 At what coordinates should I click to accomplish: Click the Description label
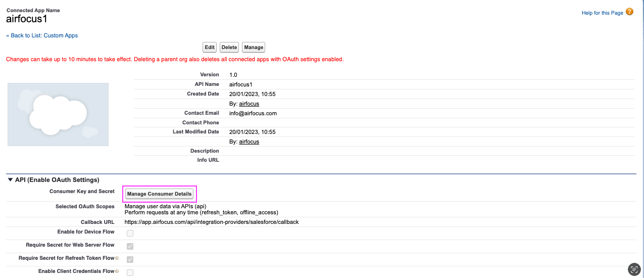205,151
